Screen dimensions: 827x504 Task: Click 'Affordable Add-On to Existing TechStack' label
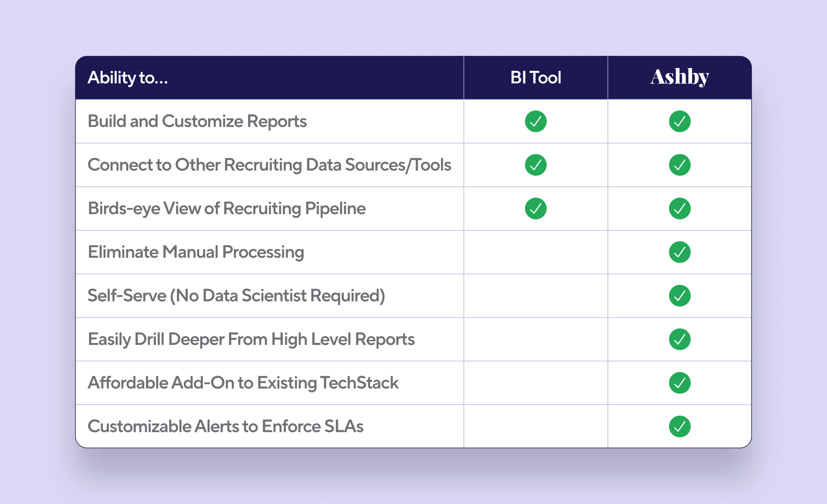coord(243,383)
